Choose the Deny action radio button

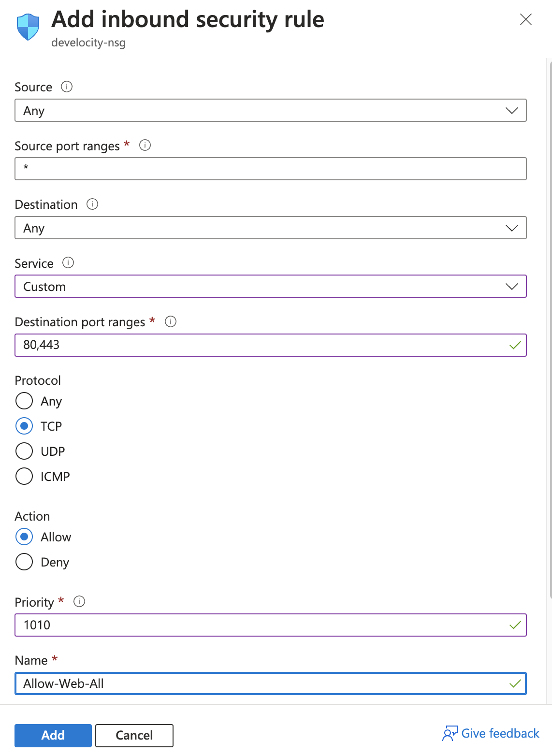pyautogui.click(x=24, y=562)
